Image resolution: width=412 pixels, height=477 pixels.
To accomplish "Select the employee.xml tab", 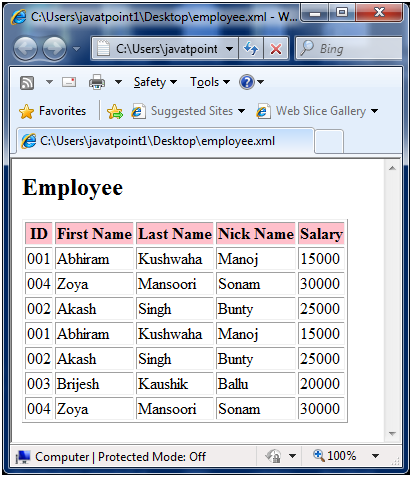I will pyautogui.click(x=166, y=141).
